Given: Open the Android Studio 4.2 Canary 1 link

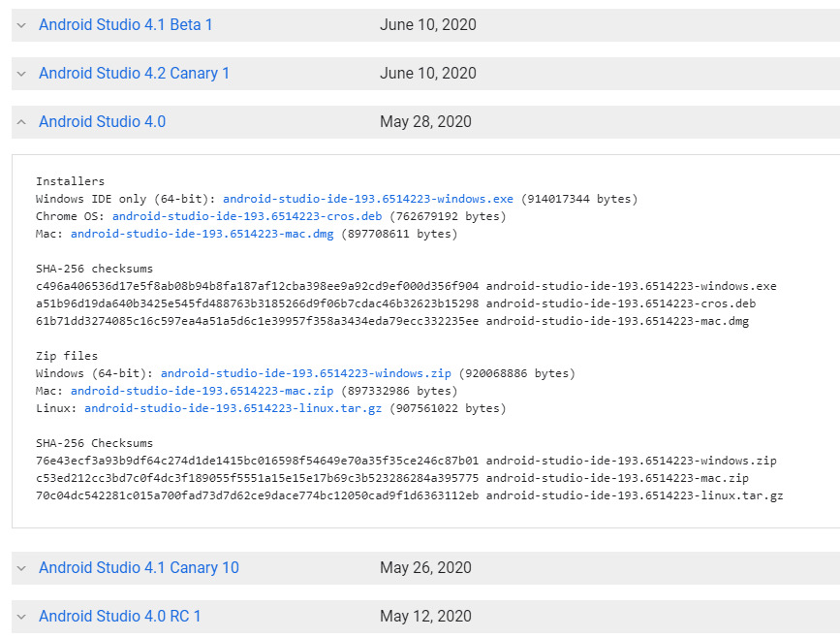Looking at the screenshot, I should click(x=134, y=73).
